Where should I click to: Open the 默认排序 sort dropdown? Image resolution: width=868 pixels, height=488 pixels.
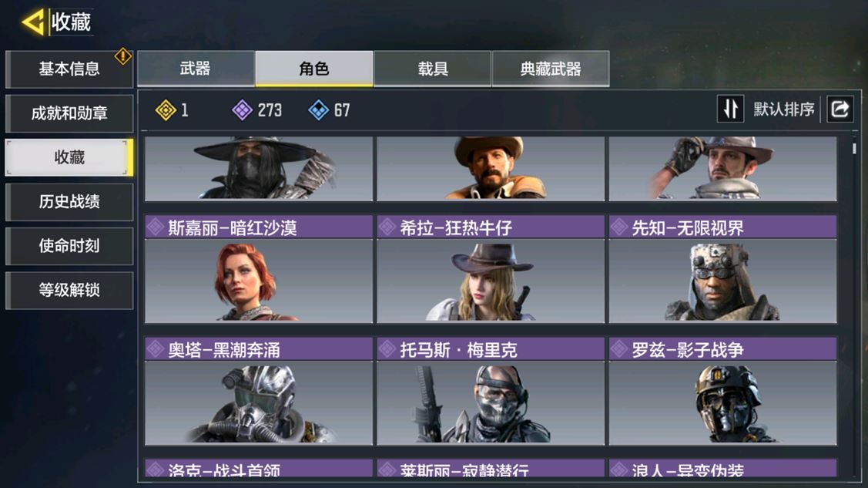784,109
